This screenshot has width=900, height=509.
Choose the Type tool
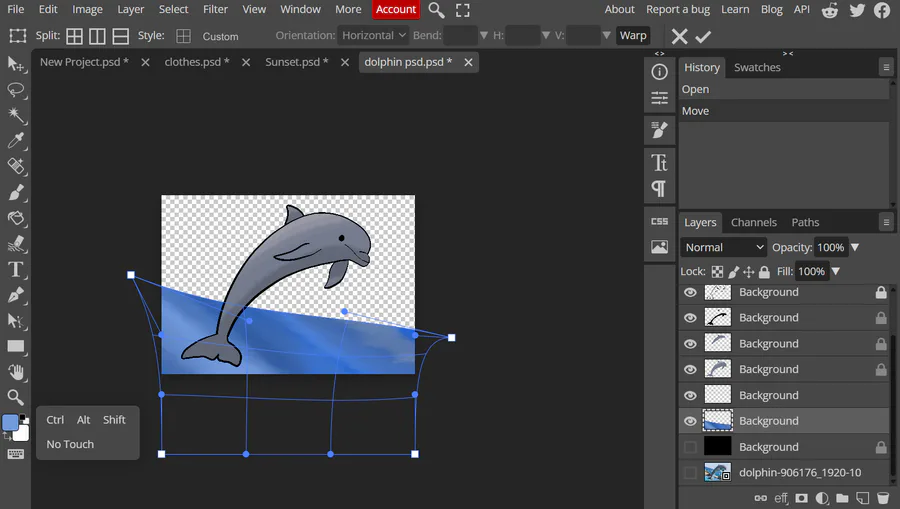tap(16, 270)
